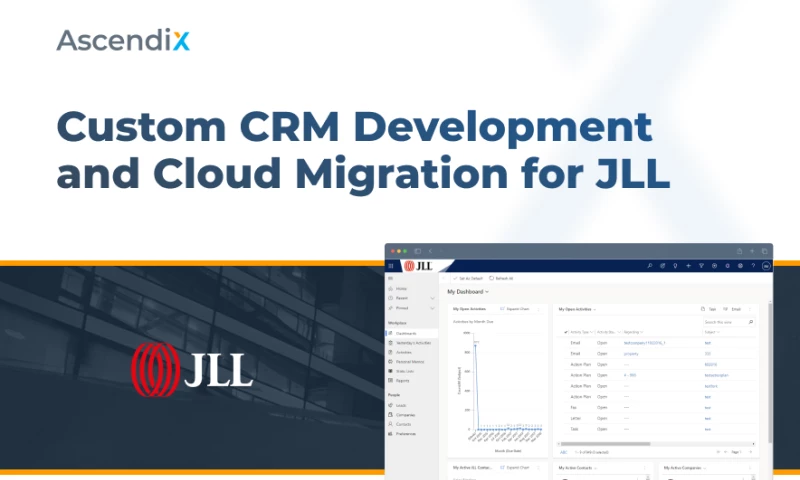
Task: Open the Subject column dropdown
Action: pyautogui.click(x=718, y=332)
